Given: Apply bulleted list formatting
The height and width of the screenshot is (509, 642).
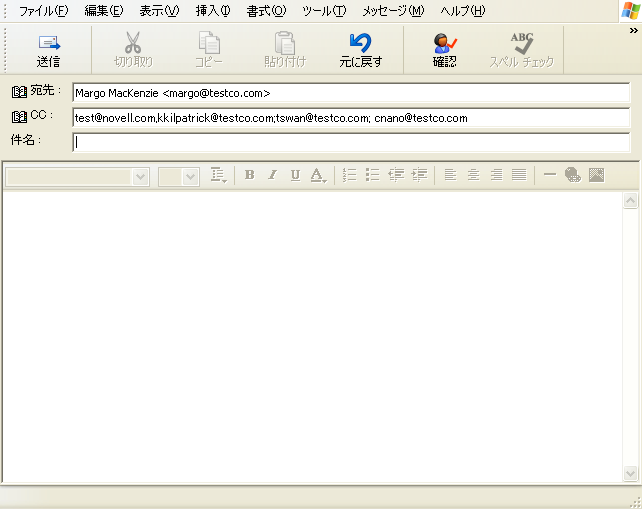Looking at the screenshot, I should (373, 175).
